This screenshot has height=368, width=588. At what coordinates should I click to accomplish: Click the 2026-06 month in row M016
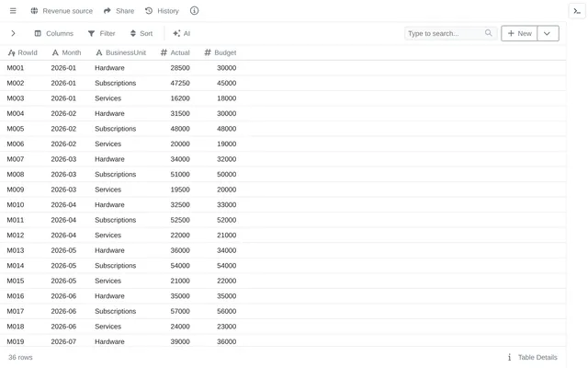tap(63, 296)
